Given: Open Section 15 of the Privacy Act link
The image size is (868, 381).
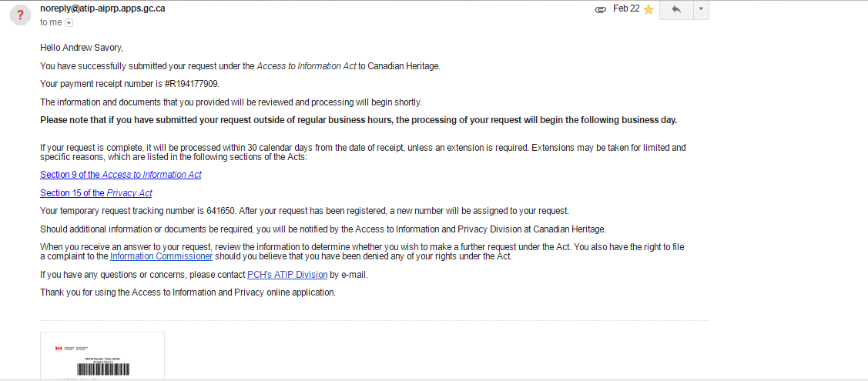Looking at the screenshot, I should (96, 193).
